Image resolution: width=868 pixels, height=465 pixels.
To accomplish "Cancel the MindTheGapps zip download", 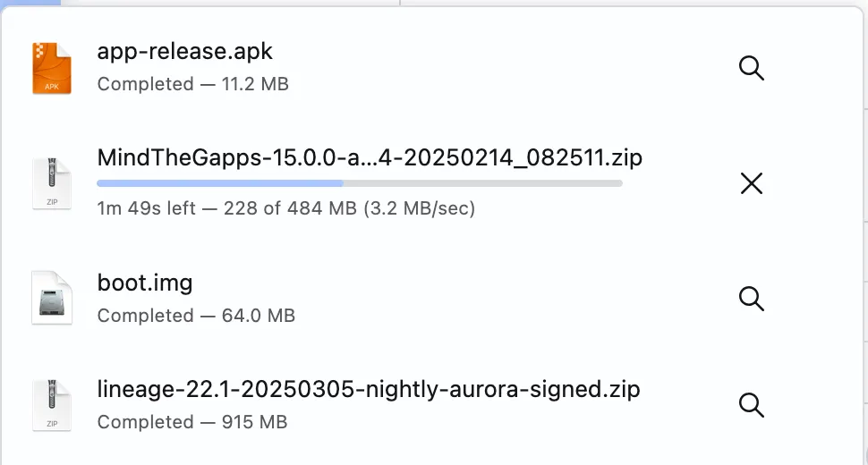I will click(751, 183).
